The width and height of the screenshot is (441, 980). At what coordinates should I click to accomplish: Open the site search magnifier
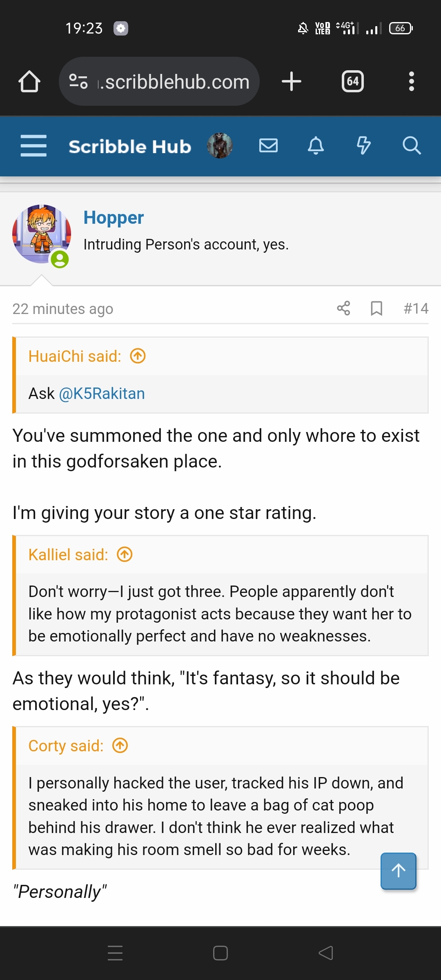[411, 145]
